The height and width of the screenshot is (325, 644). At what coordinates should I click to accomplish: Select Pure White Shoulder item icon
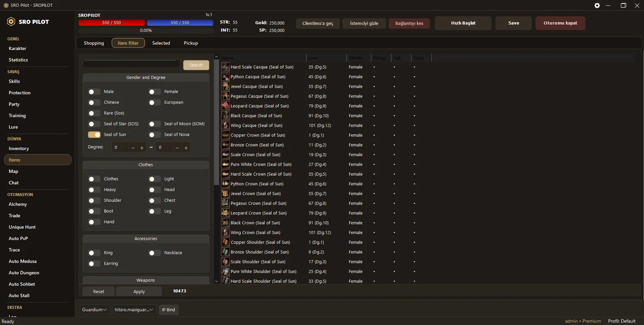click(225, 271)
